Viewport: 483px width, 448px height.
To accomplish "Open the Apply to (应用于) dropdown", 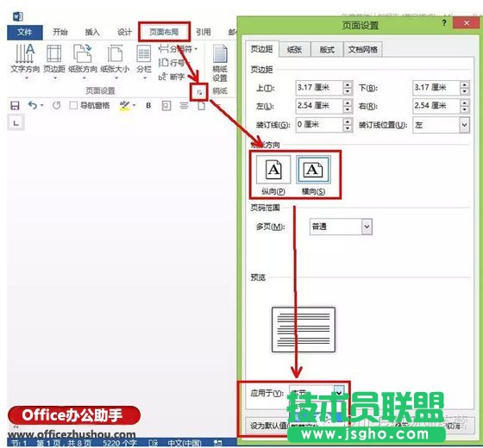I will click(317, 393).
